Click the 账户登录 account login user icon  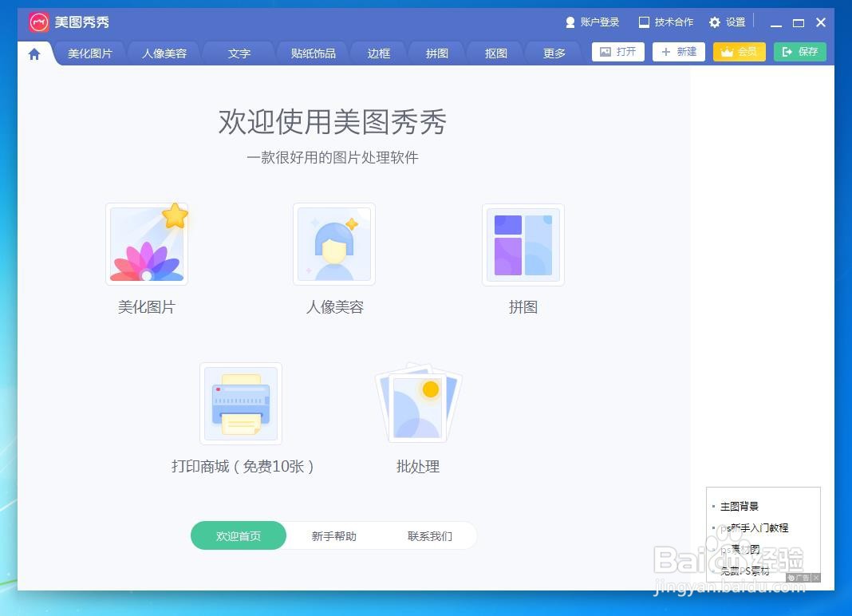[x=571, y=22]
